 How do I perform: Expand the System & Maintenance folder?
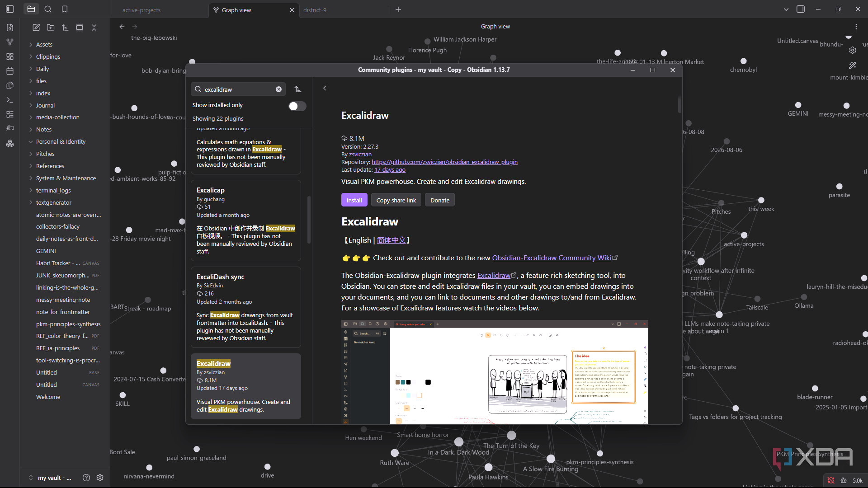pyautogui.click(x=66, y=178)
